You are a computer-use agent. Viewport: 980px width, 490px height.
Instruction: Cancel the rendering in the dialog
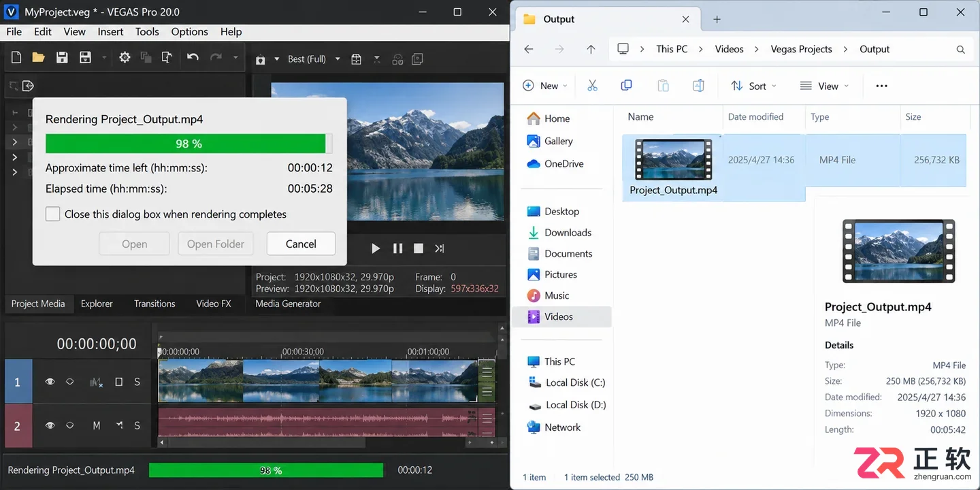[x=301, y=244]
